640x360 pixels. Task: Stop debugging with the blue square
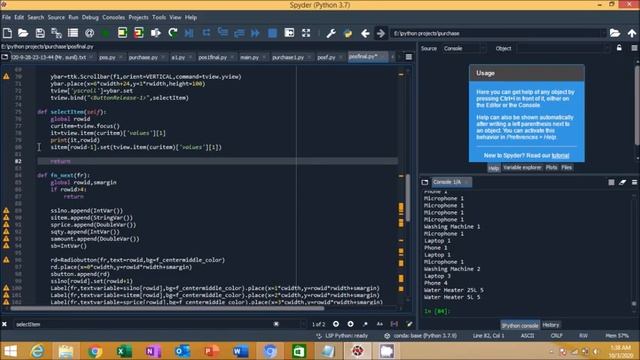pos(272,33)
